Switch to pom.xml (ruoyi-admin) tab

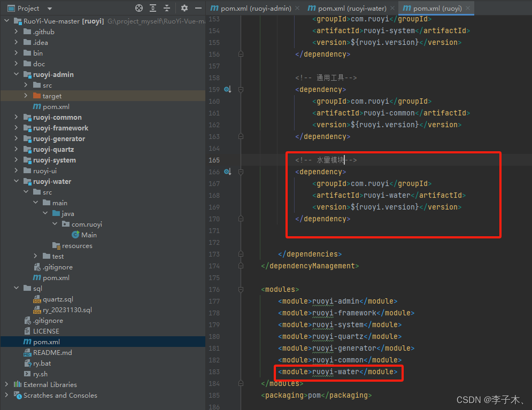256,8
